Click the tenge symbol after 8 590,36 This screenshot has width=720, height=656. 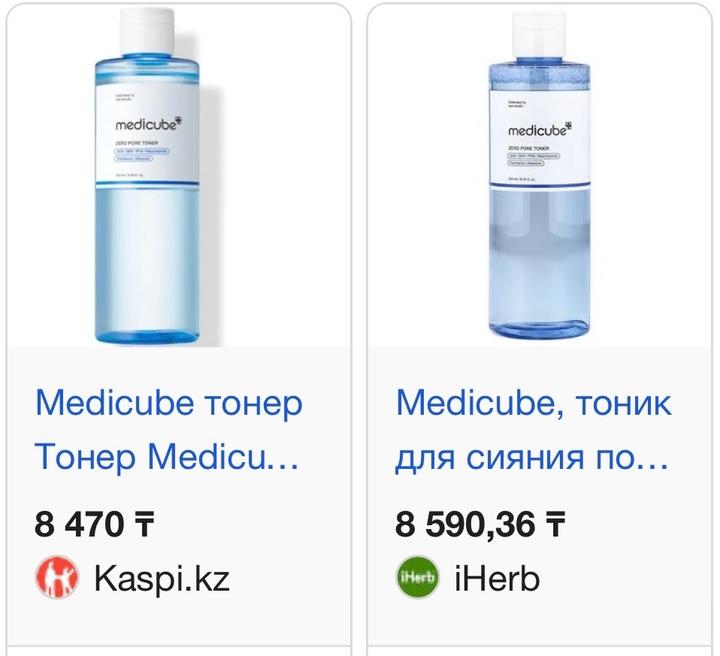(x=554, y=522)
